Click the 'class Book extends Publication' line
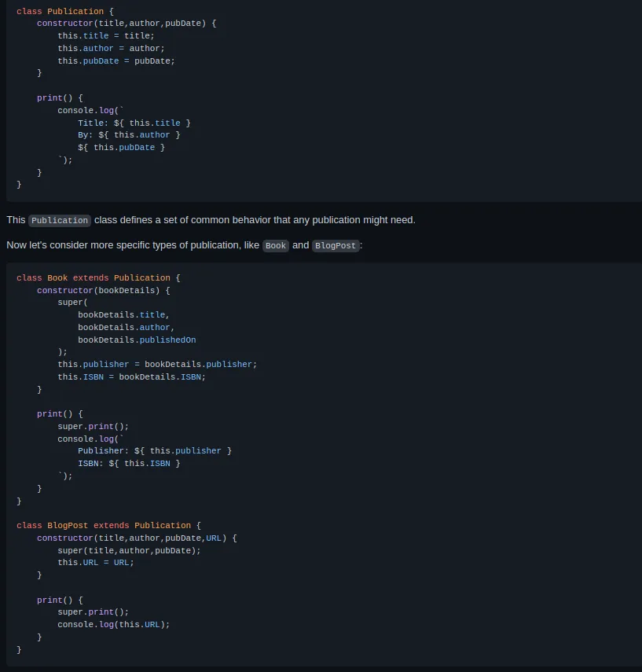The image size is (642, 672). click(x=98, y=277)
